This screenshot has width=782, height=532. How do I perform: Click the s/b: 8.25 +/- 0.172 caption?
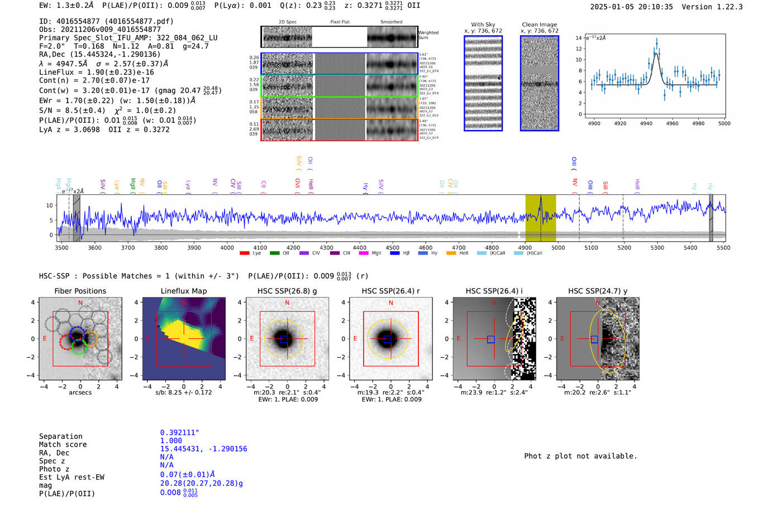click(184, 392)
